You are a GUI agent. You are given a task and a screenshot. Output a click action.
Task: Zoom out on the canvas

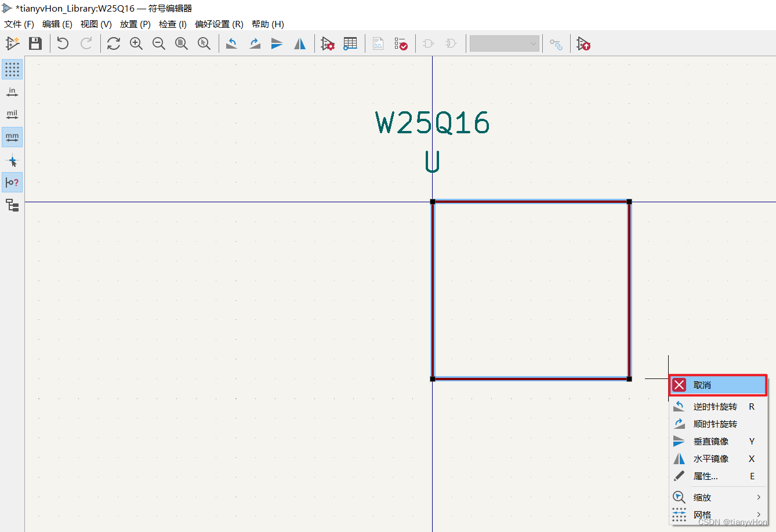[x=159, y=43]
